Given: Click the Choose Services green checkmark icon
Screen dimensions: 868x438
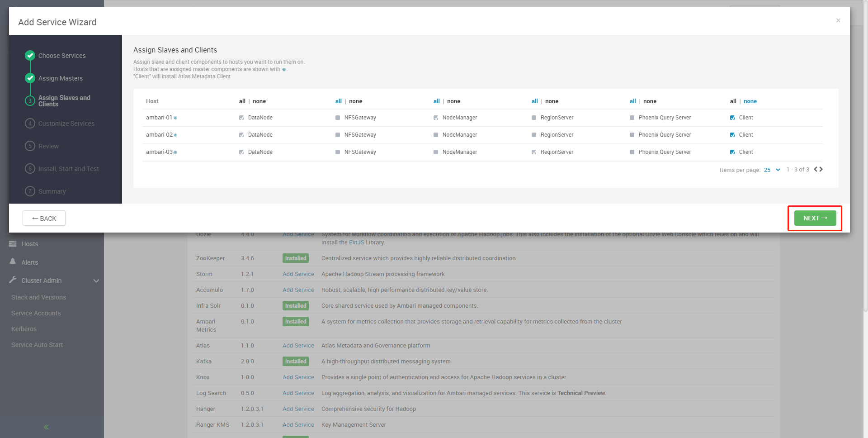Looking at the screenshot, I should tap(30, 55).
